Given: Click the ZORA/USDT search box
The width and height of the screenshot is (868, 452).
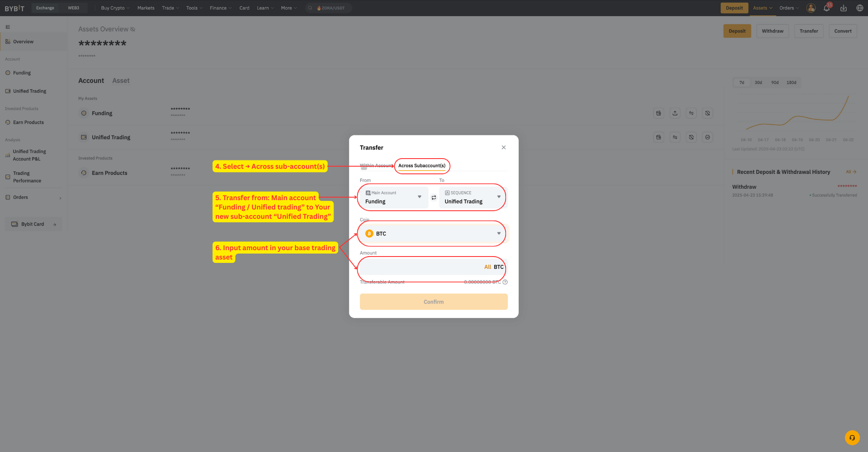Looking at the screenshot, I should pos(328,8).
